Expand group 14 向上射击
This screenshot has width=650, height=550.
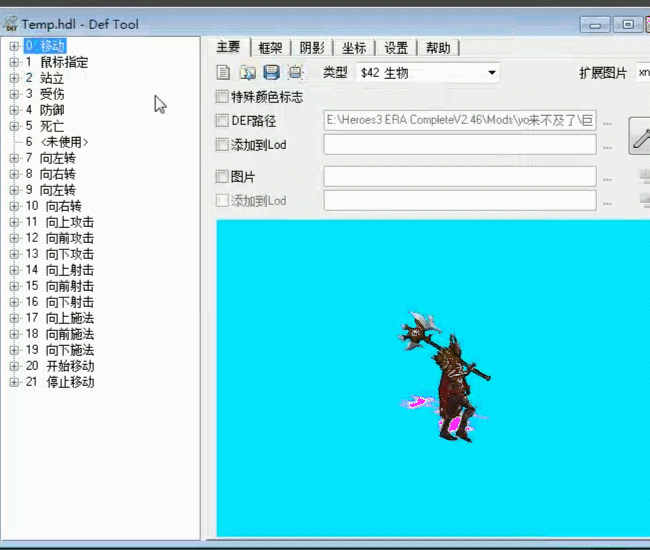[14, 270]
